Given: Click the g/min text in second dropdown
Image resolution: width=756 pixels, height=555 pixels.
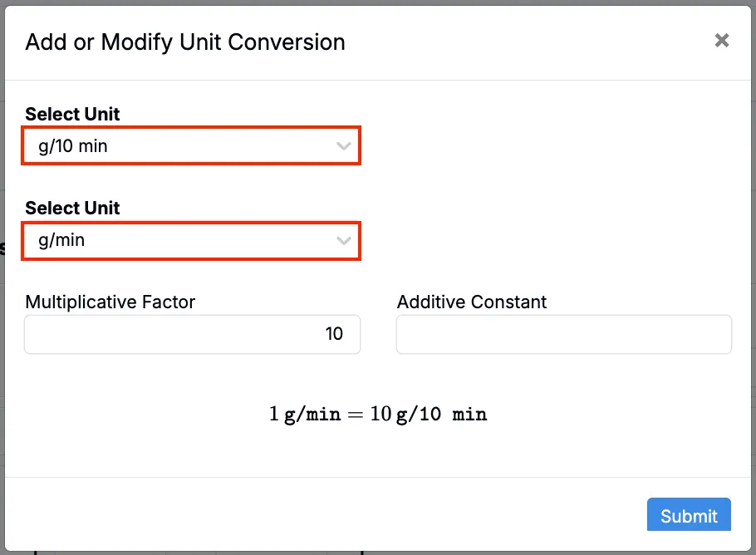Looking at the screenshot, I should [61, 241].
